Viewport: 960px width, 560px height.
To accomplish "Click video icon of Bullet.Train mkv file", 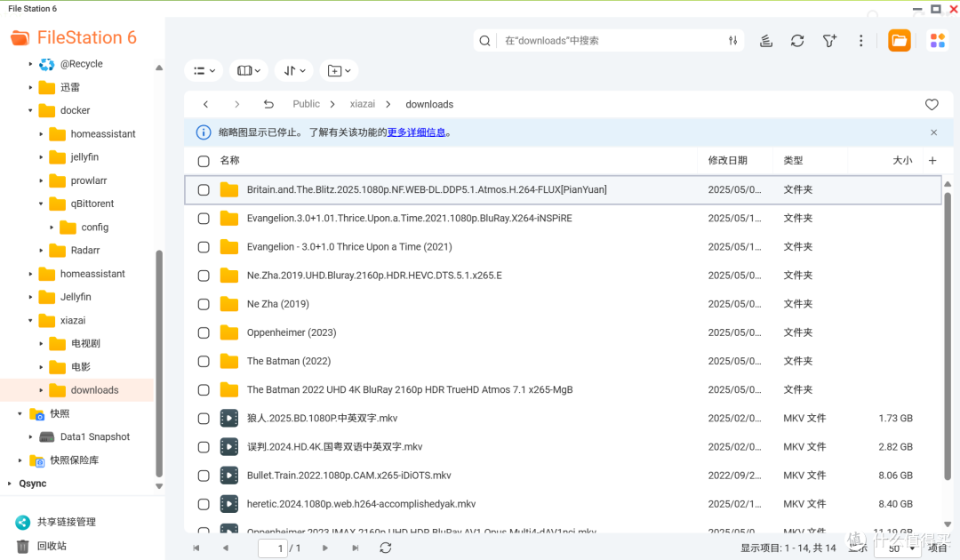I will point(229,476).
